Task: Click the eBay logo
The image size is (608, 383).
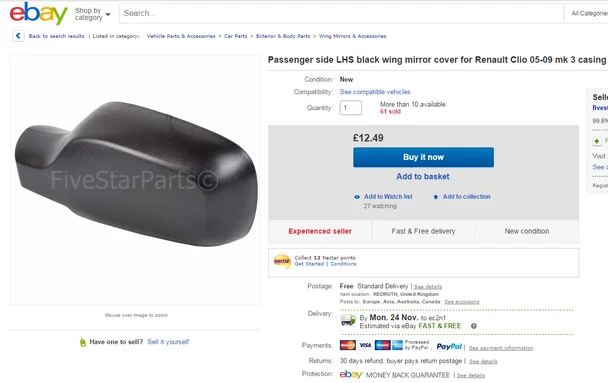Action: pos(38,13)
